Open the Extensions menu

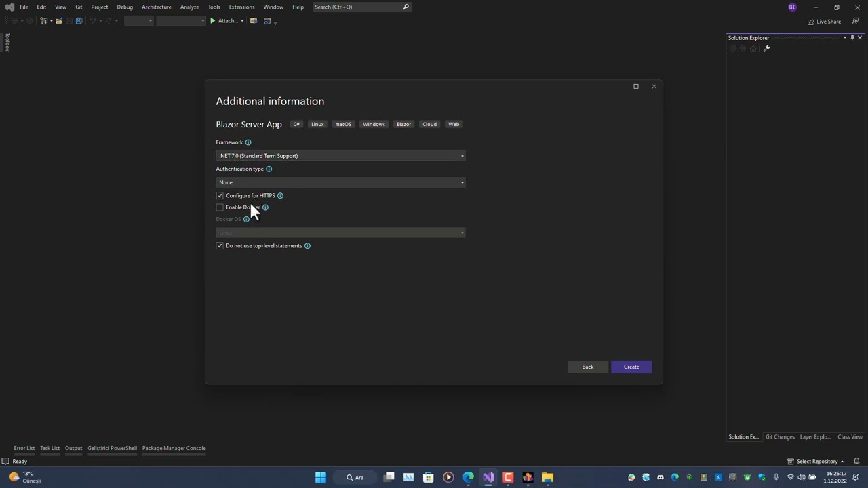(x=241, y=7)
